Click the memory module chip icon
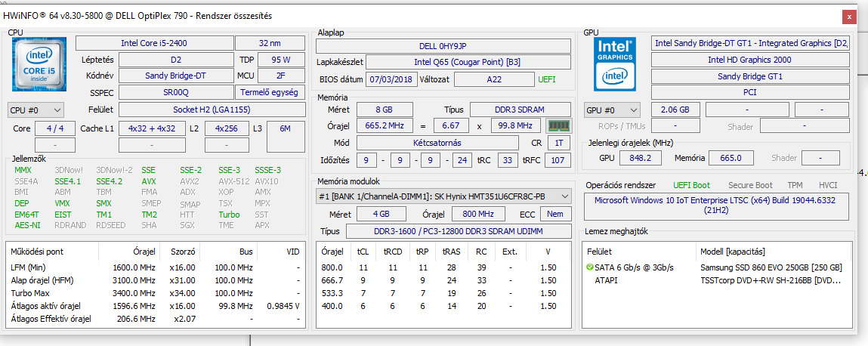868x346 pixels. 558,125
